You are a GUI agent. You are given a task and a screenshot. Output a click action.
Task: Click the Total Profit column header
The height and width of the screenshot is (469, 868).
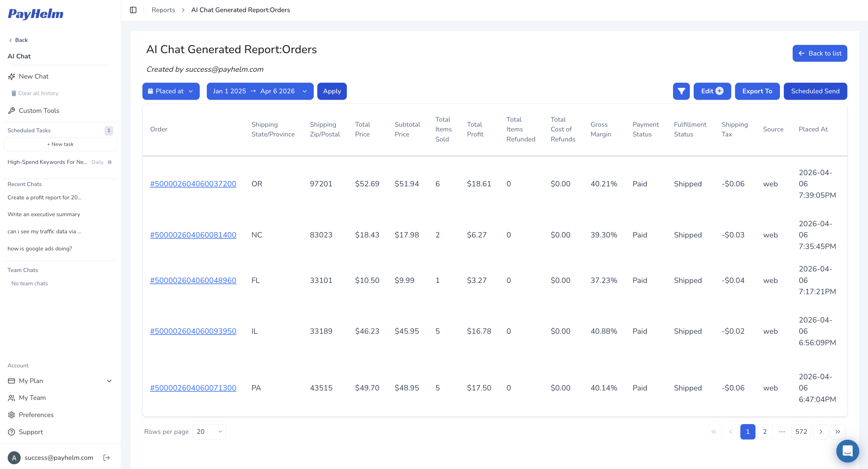(475, 129)
